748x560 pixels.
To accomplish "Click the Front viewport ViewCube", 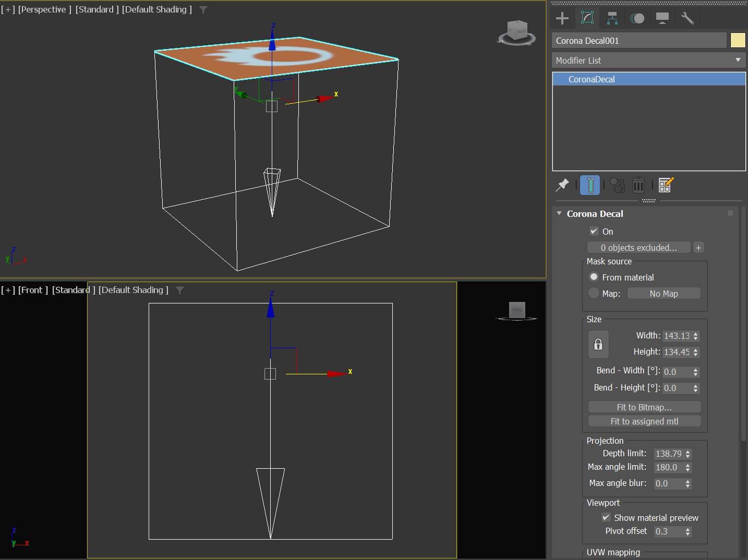I will tap(516, 311).
